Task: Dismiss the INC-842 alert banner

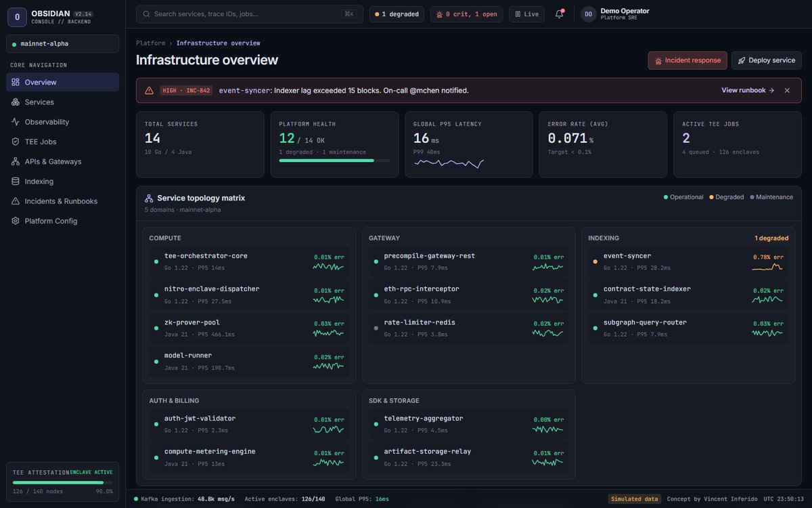Action: [787, 90]
